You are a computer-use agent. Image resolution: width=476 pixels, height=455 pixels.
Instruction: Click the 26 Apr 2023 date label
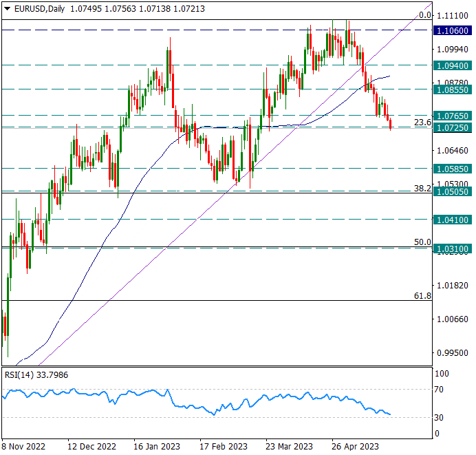356,447
